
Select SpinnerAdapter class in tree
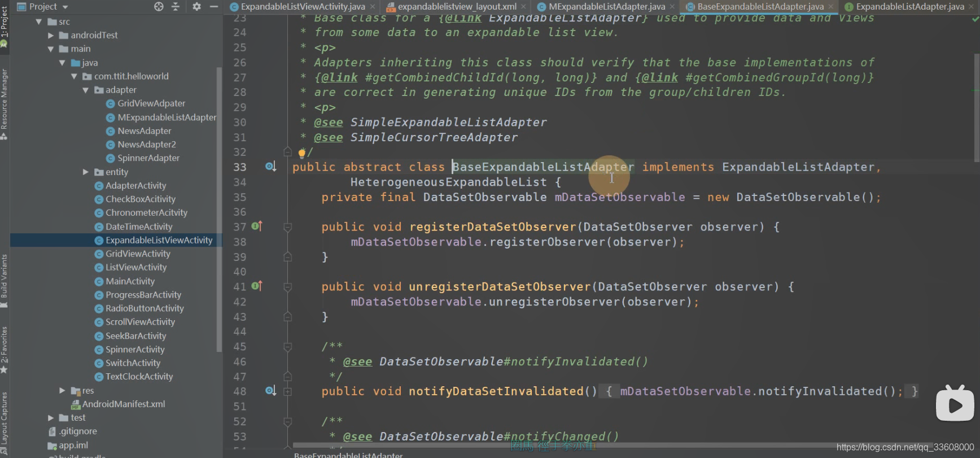coord(143,158)
